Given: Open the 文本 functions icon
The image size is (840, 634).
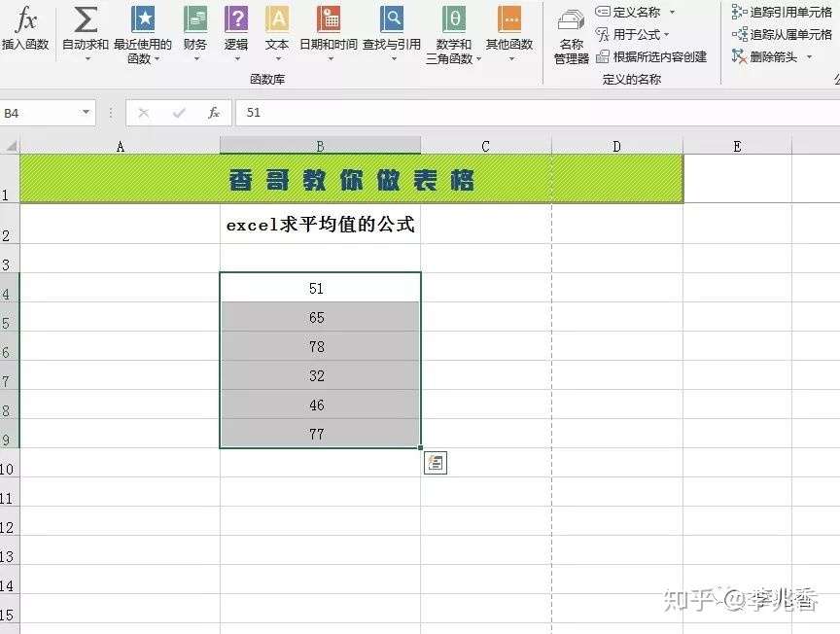Looking at the screenshot, I should (277, 19).
